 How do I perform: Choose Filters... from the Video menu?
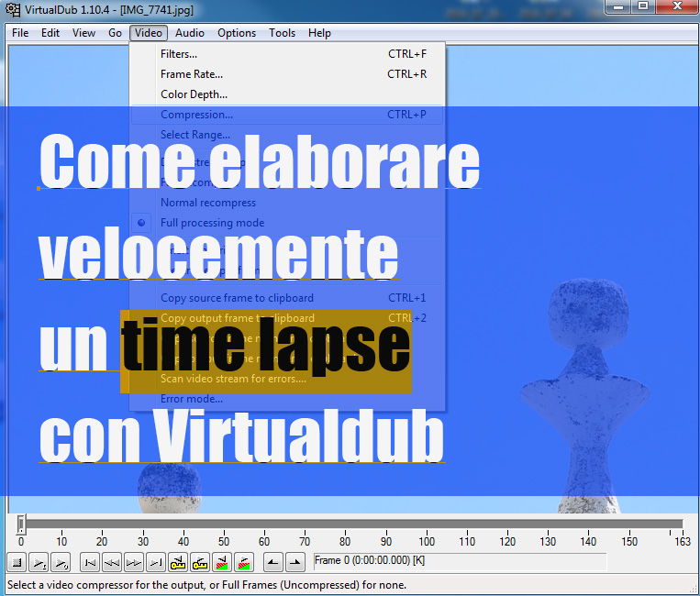[x=287, y=54]
